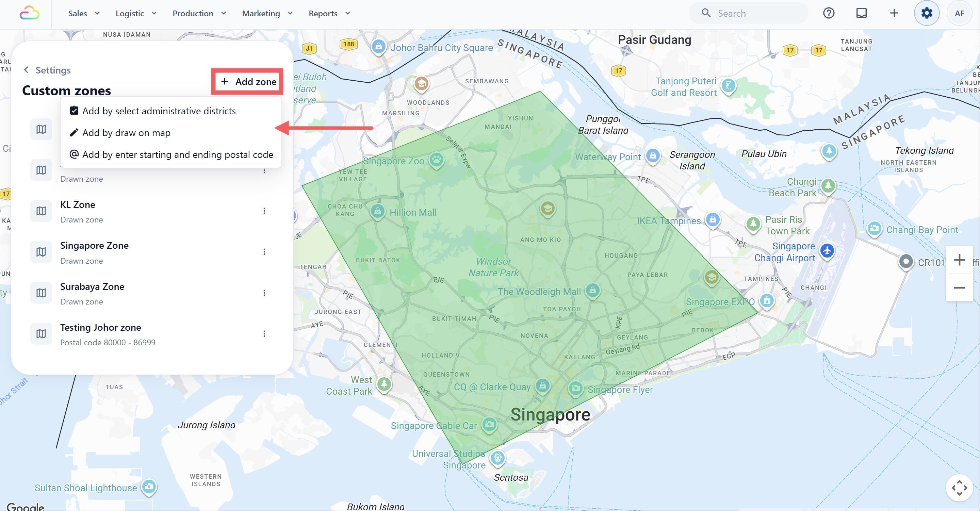Click Waterway Point shopping marker
Viewport: 980px width, 511px height.
click(653, 156)
